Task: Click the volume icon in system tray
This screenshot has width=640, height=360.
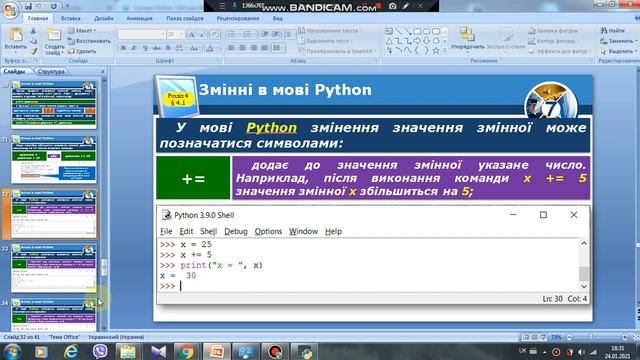Action: click(581, 352)
